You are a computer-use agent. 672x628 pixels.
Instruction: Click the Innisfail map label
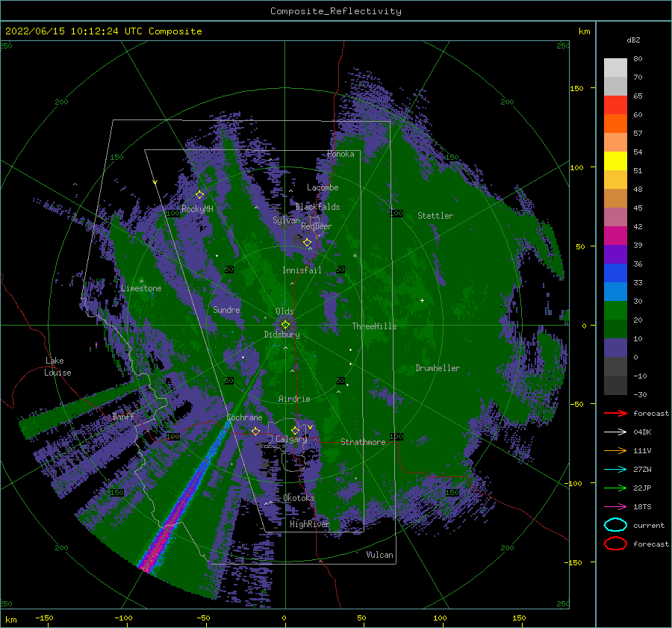pyautogui.click(x=302, y=270)
